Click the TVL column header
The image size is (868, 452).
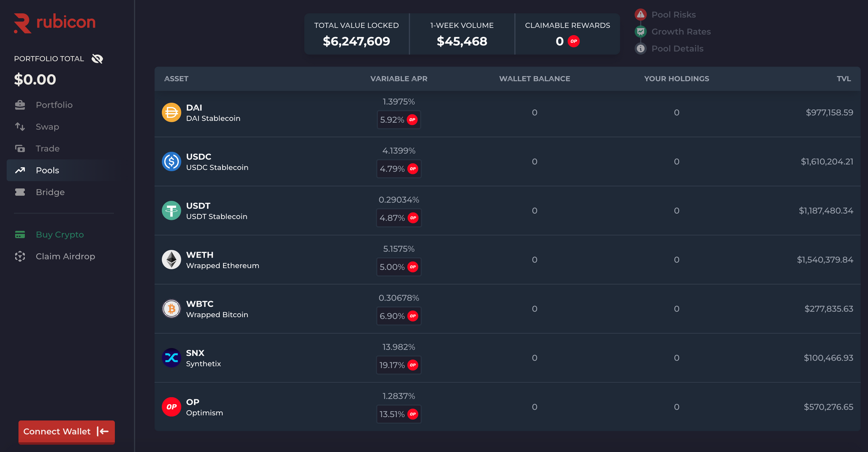click(x=844, y=79)
